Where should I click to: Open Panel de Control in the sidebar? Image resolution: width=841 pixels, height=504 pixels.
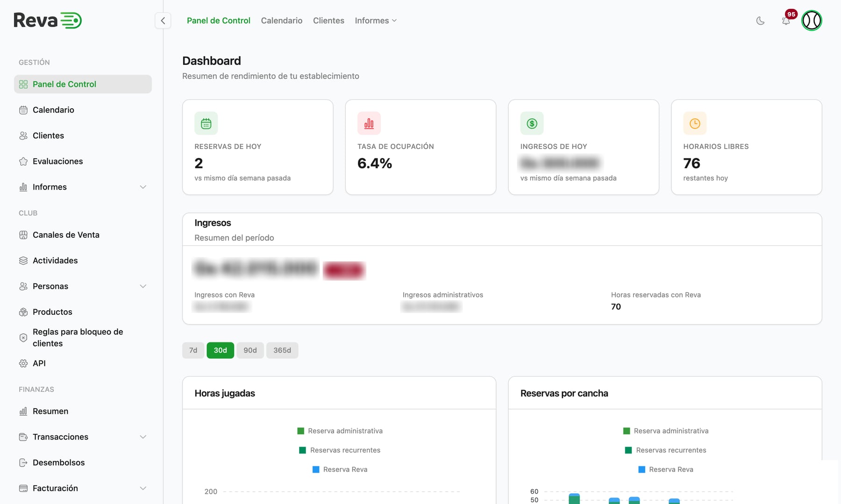coord(83,84)
